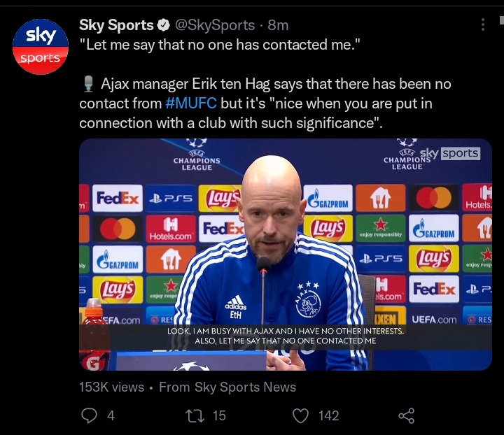Click the verified badge next to Sky Sports
The image size is (504, 435).
click(164, 25)
